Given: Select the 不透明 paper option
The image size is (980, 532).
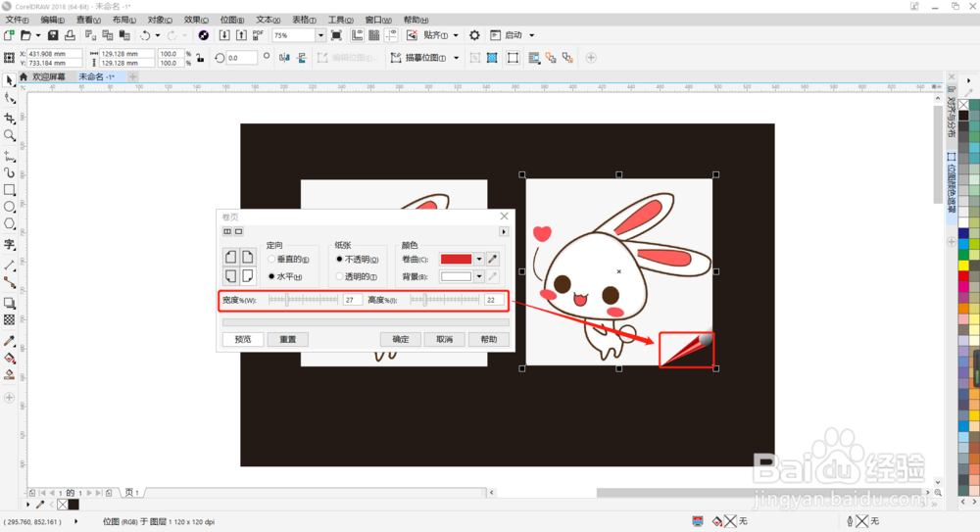Looking at the screenshot, I should click(x=339, y=259).
